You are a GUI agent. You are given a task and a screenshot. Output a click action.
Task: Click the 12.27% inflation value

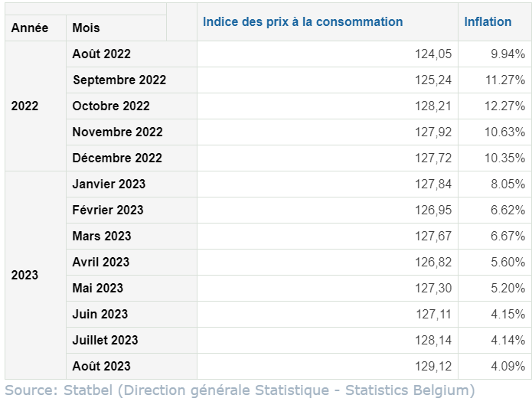tap(504, 106)
